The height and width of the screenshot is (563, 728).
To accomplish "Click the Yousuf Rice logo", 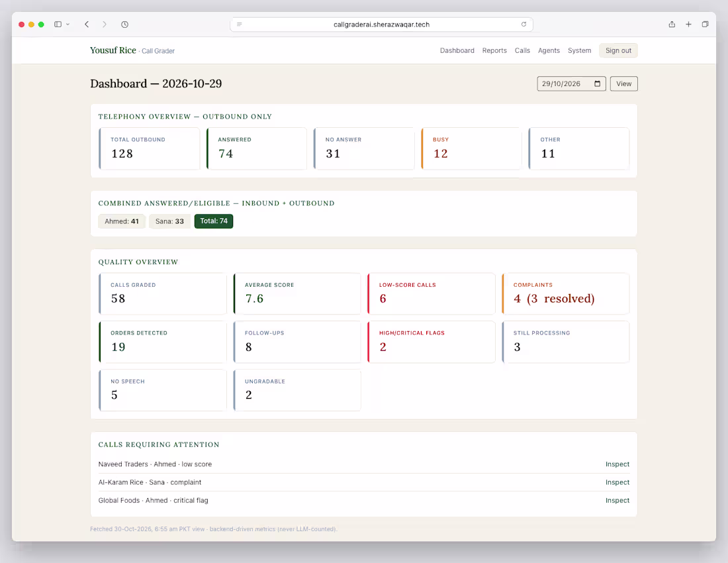I will 113,50.
